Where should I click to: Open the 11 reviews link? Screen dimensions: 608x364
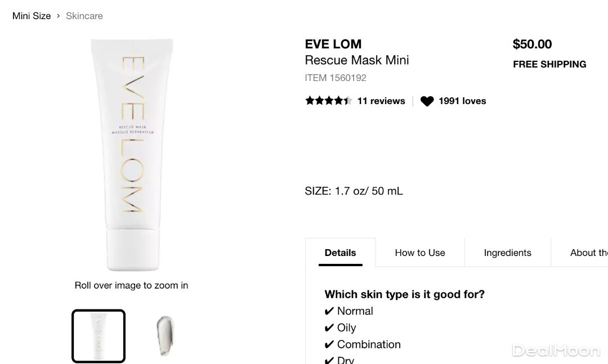[x=381, y=101]
